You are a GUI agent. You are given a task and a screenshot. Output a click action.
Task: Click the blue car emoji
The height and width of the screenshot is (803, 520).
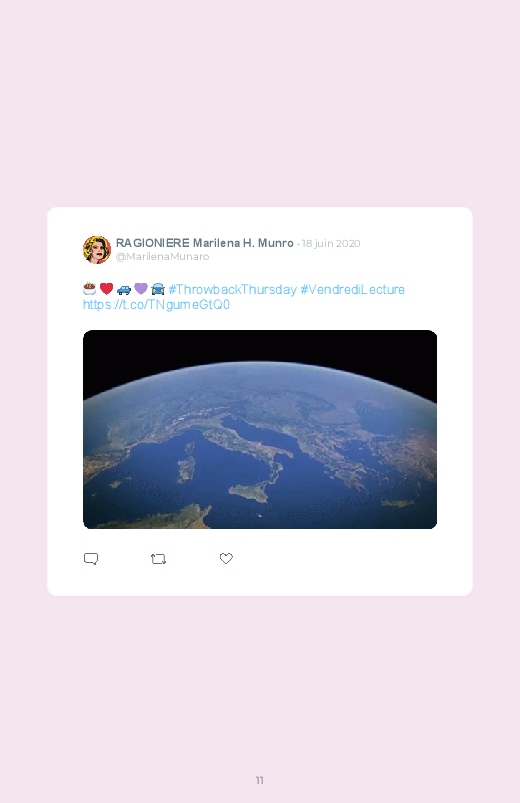[x=124, y=289]
